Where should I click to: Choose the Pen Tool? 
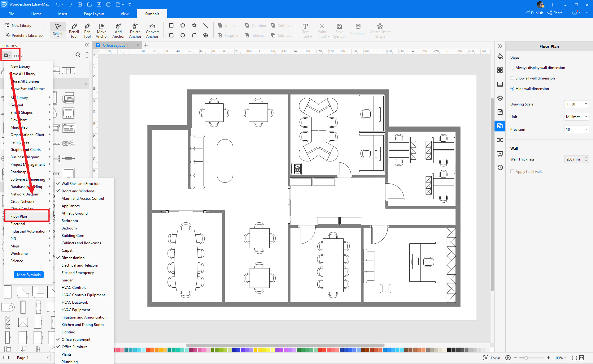pyautogui.click(x=87, y=30)
